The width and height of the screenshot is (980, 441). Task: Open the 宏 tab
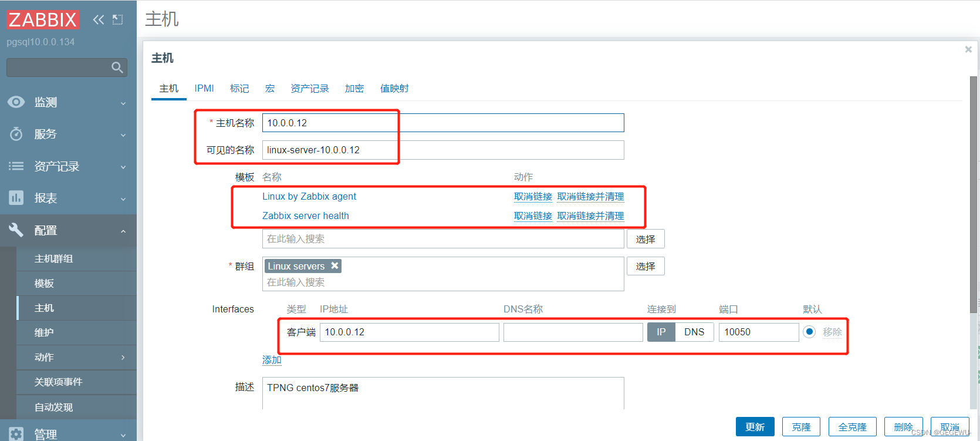coord(270,88)
